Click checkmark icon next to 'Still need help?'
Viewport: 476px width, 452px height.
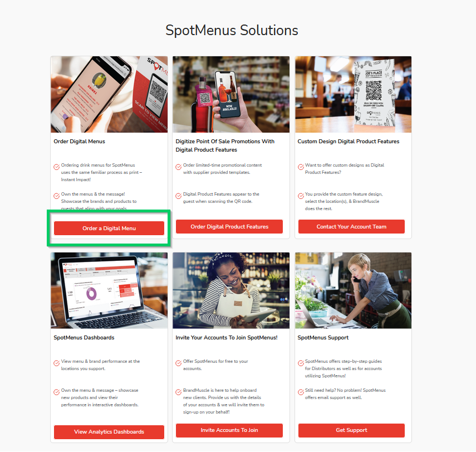[301, 392]
